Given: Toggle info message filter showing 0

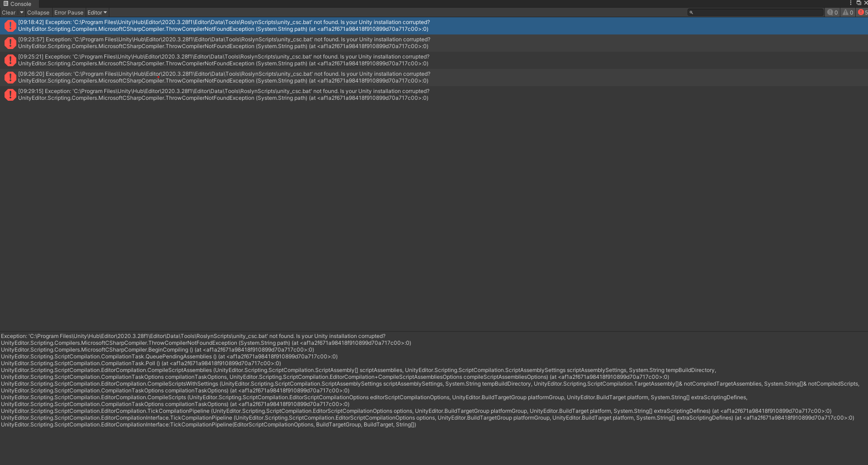Looking at the screenshot, I should point(833,13).
